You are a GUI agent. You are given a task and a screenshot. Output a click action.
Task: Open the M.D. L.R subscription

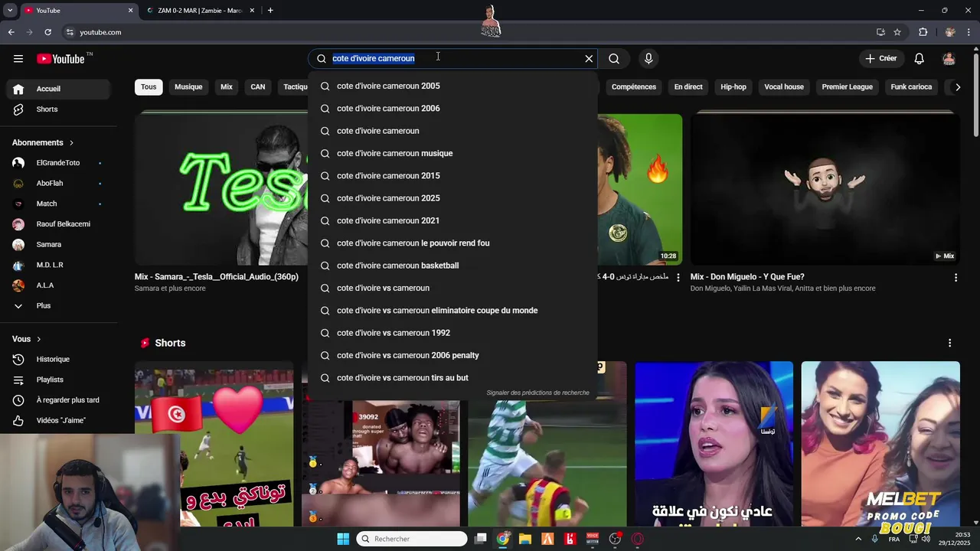[58, 265]
